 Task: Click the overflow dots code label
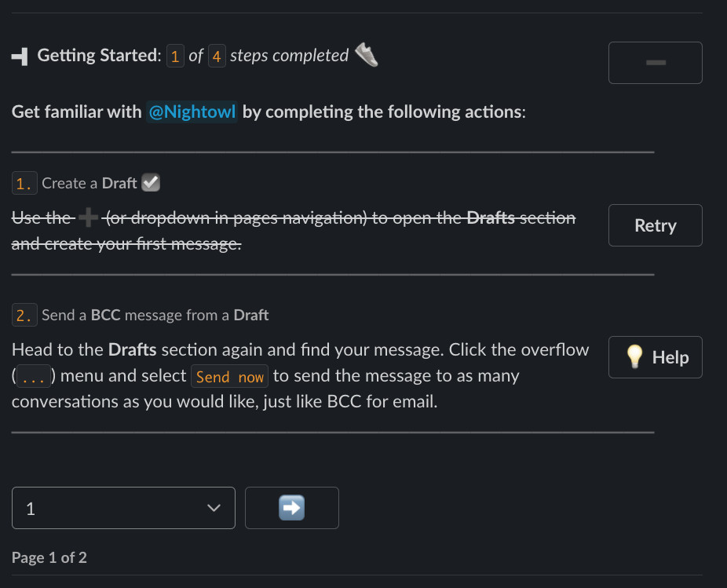click(34, 377)
